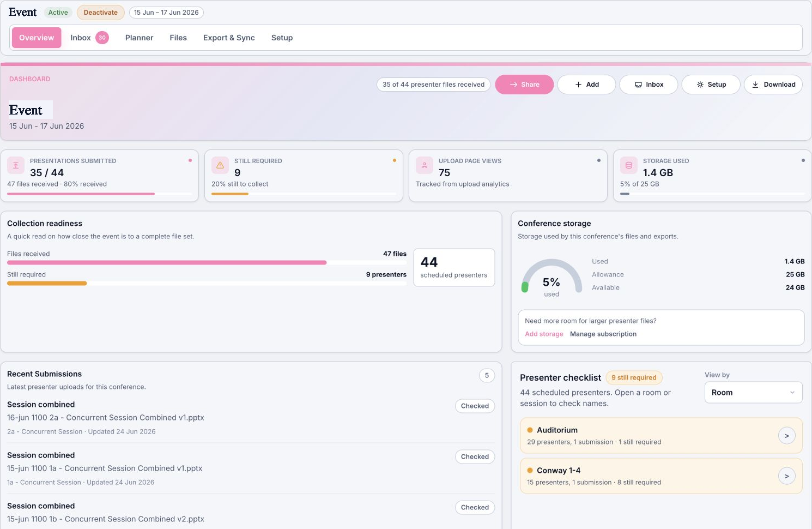Click the Upload Page Views person icon
This screenshot has width=812, height=529.
[425, 165]
